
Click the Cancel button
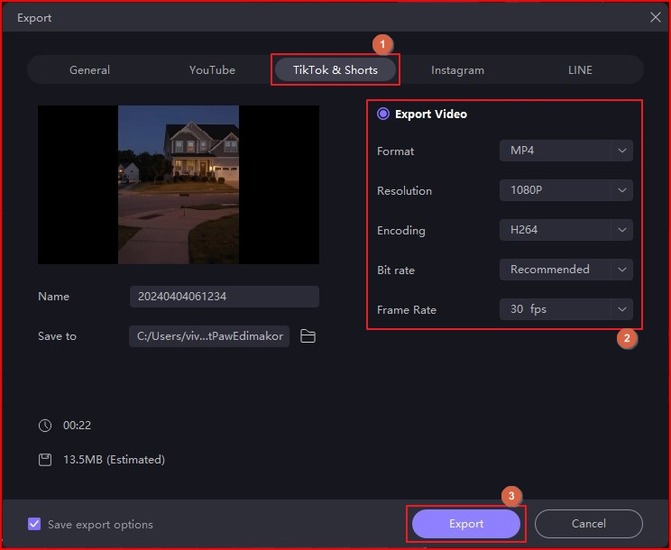pyautogui.click(x=588, y=524)
